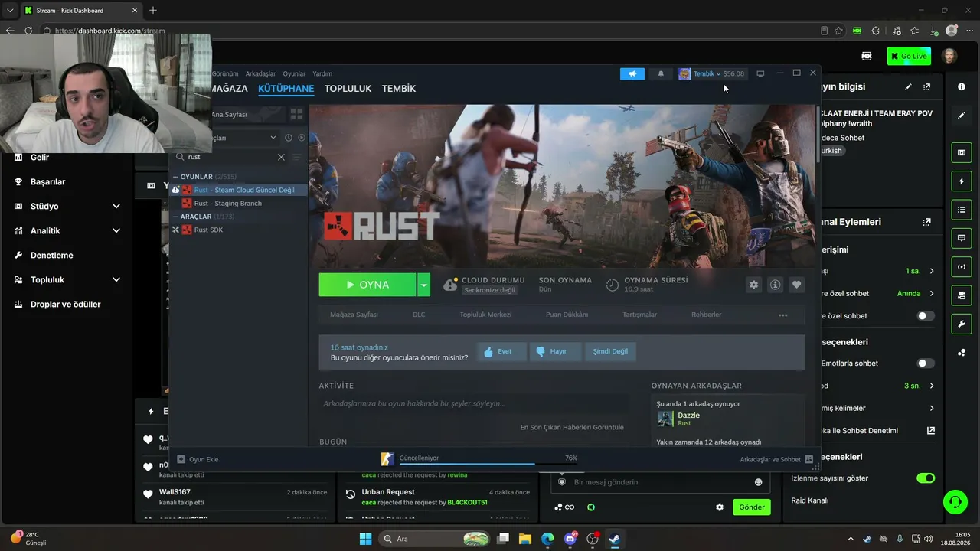Open File Explorer from taskbar
The image size is (980, 551).
click(525, 539)
